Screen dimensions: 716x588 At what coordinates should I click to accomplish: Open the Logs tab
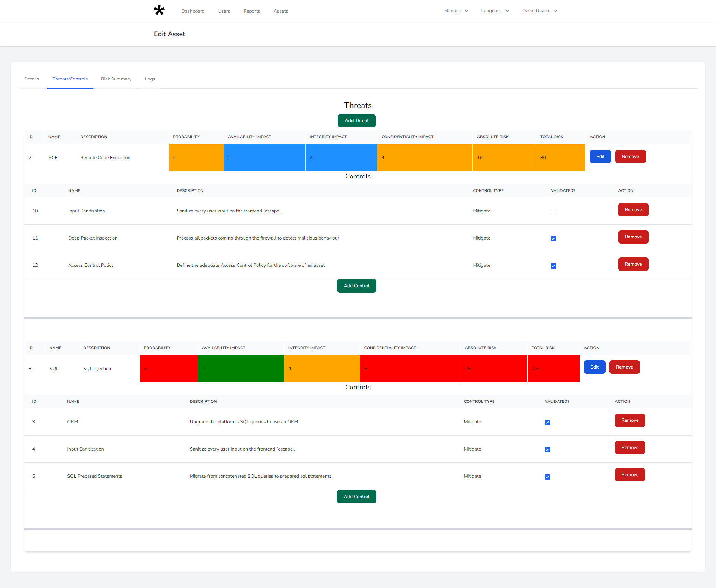(x=150, y=79)
